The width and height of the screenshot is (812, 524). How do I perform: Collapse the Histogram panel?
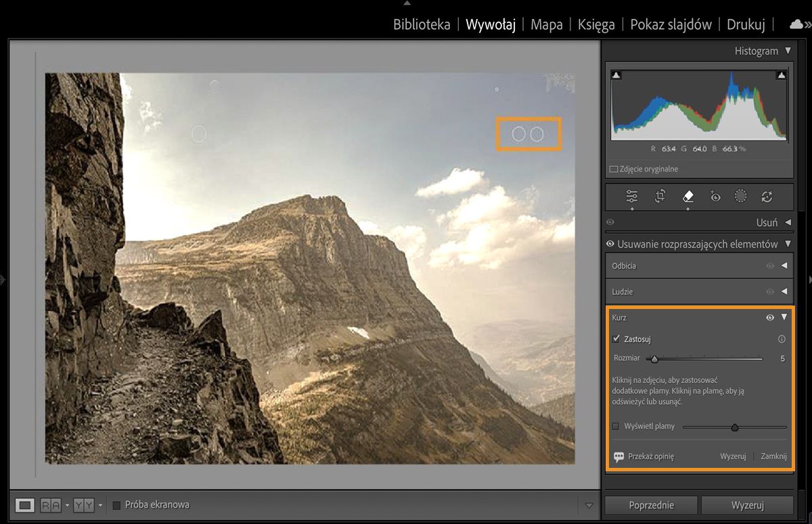click(x=787, y=50)
